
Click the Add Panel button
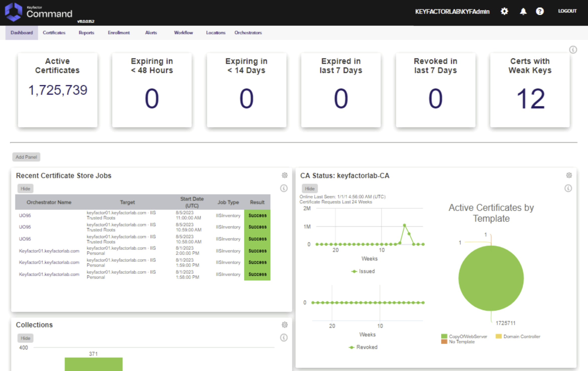(26, 157)
